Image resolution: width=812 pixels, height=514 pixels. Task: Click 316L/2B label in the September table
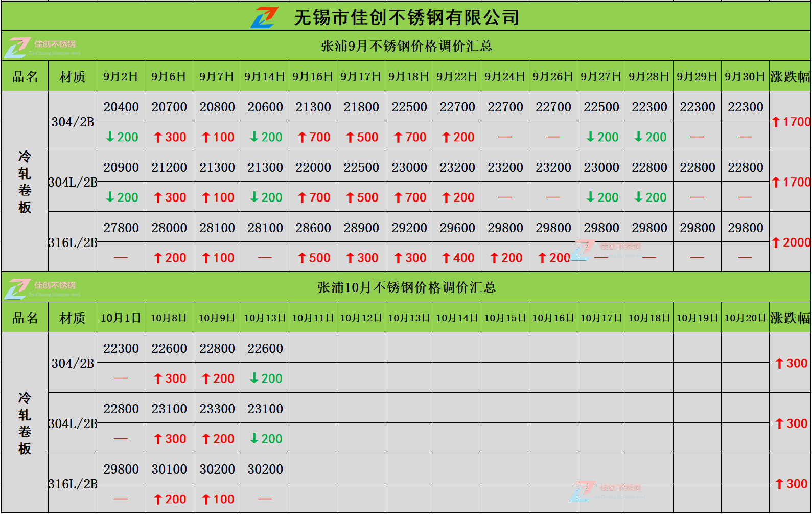click(73, 242)
